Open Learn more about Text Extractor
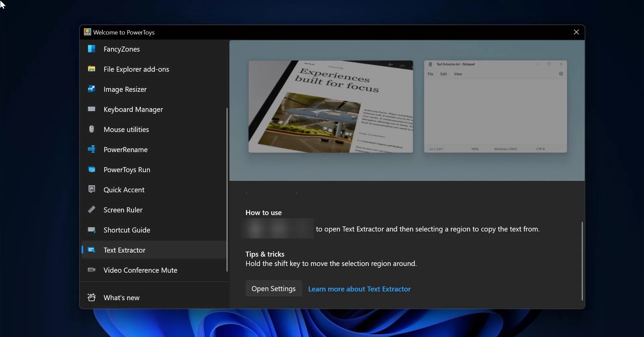This screenshot has width=644, height=337. point(359,289)
